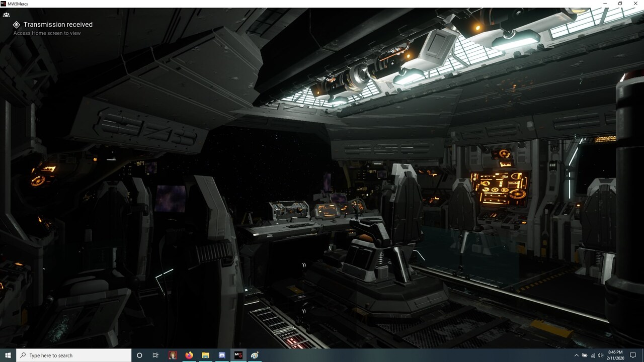
Task: Click the Transmission received diamond icon
Action: click(16, 25)
